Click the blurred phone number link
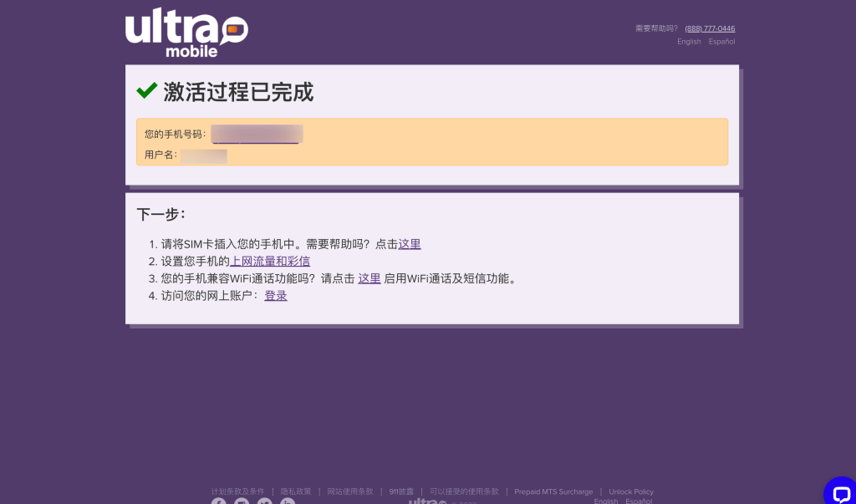Screen dimensions: 856x504 pyautogui.click(x=257, y=135)
